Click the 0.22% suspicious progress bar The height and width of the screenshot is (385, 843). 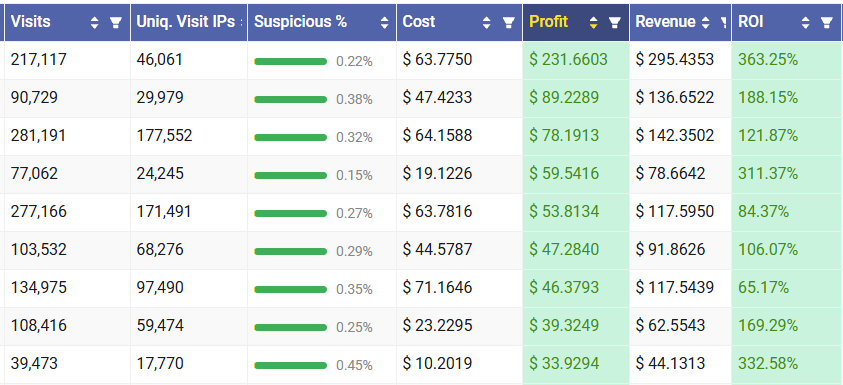[290, 61]
